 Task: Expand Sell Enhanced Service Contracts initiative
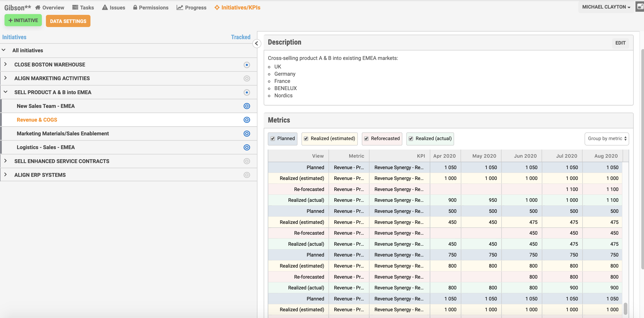click(5, 161)
